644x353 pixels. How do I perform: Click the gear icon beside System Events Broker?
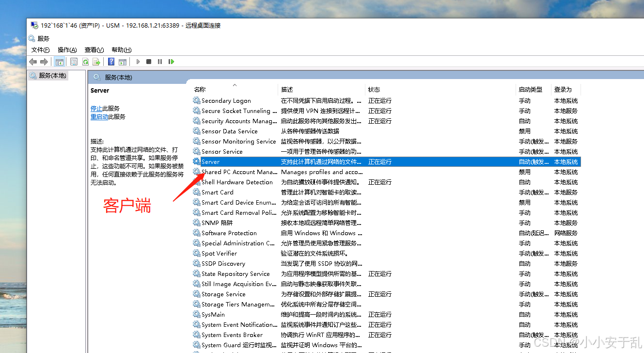[x=196, y=335]
